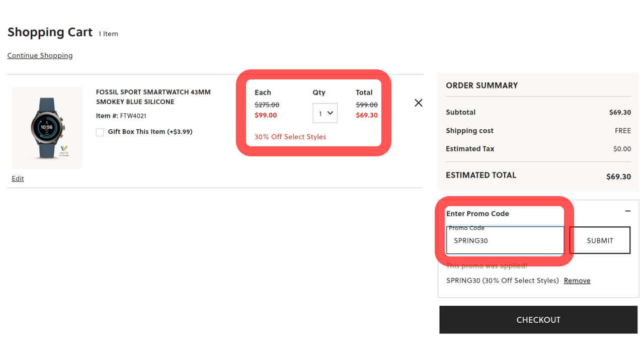Click the FREE shipping cost value

(622, 131)
